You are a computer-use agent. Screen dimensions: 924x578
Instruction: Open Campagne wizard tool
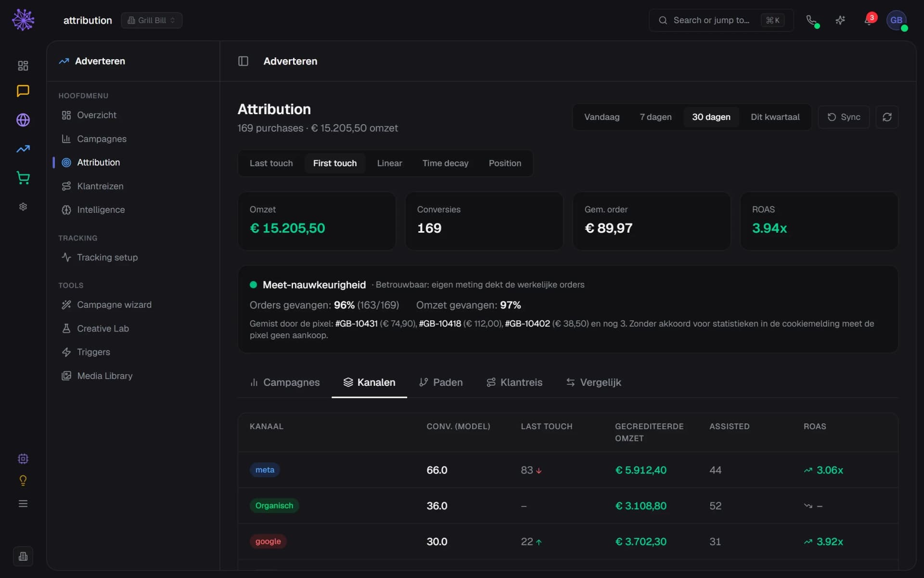(133, 304)
